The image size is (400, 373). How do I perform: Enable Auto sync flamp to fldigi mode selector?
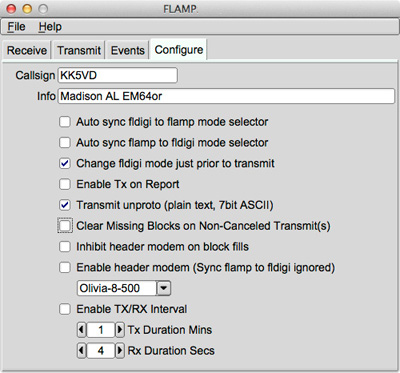click(x=65, y=142)
